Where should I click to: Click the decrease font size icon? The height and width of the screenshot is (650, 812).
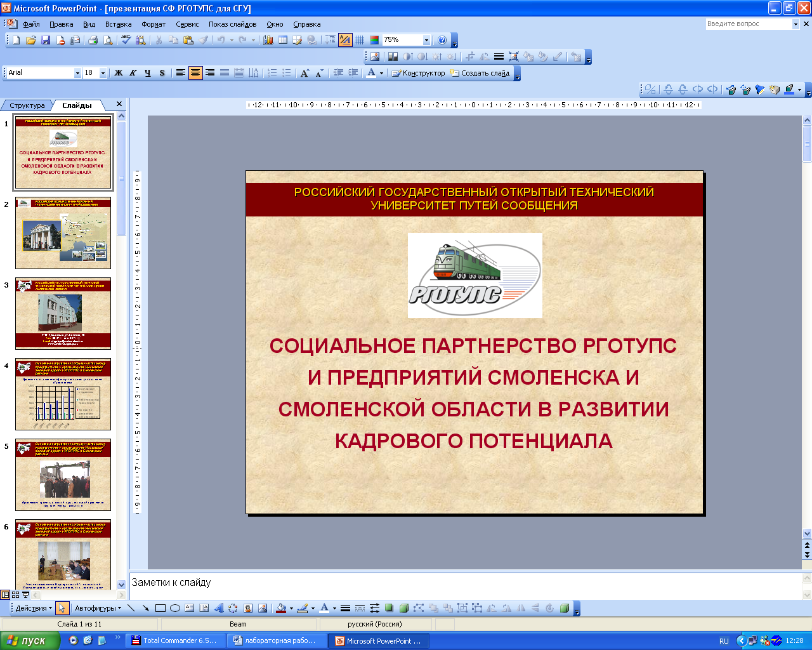tap(319, 73)
